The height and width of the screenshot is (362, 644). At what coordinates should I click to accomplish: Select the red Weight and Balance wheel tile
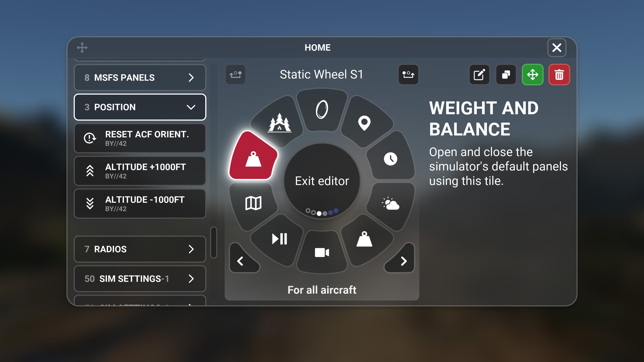(x=253, y=157)
